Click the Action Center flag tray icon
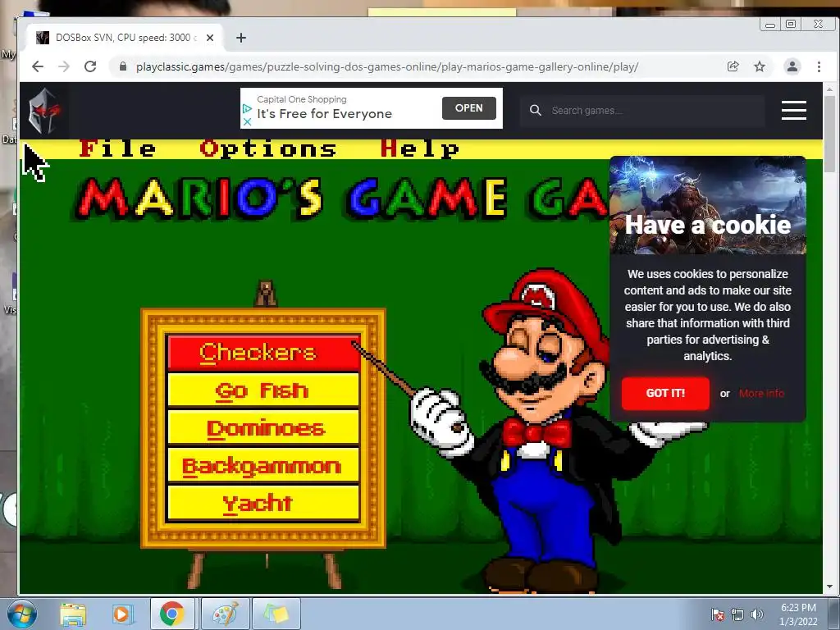 (x=717, y=614)
